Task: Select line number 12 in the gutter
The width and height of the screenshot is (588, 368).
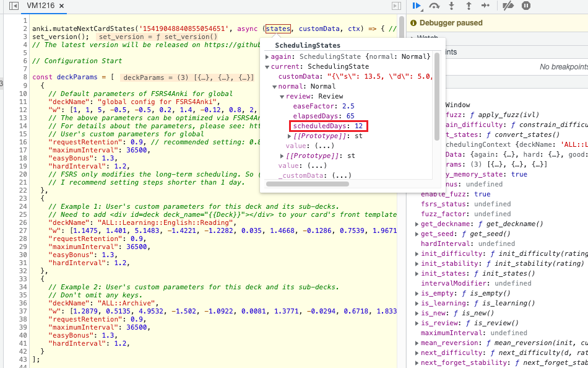Action: click(x=23, y=110)
